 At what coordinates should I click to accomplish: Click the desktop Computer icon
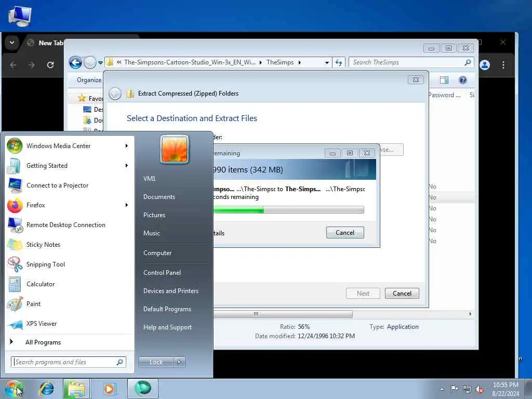20,16
